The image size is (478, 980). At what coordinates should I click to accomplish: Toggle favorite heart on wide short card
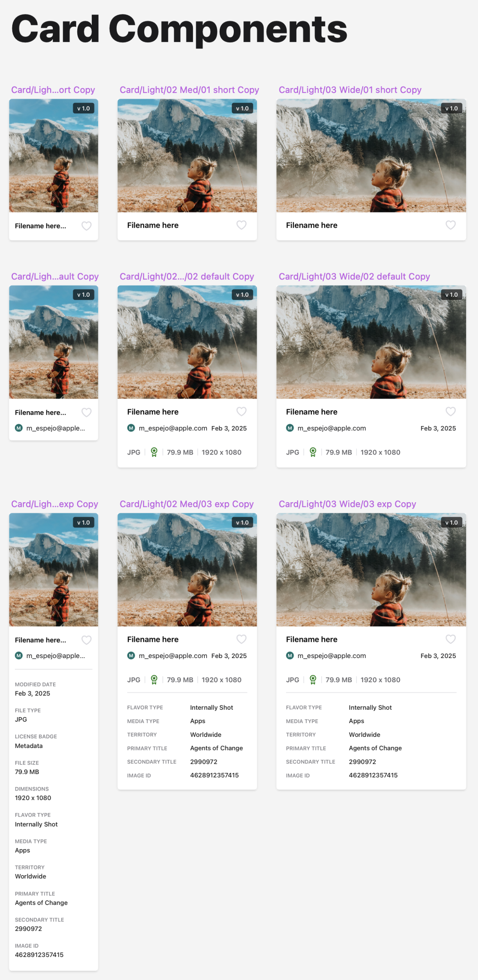(x=450, y=225)
